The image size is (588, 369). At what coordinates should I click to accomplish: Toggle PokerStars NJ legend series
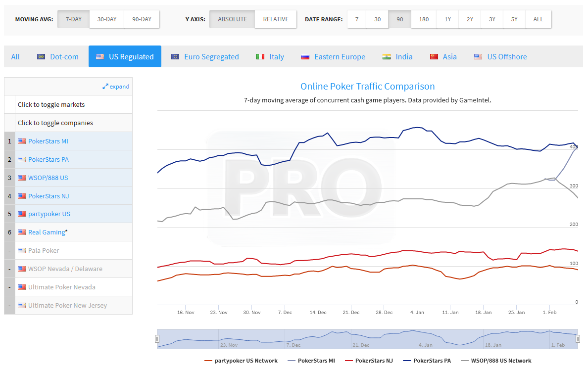[369, 361]
